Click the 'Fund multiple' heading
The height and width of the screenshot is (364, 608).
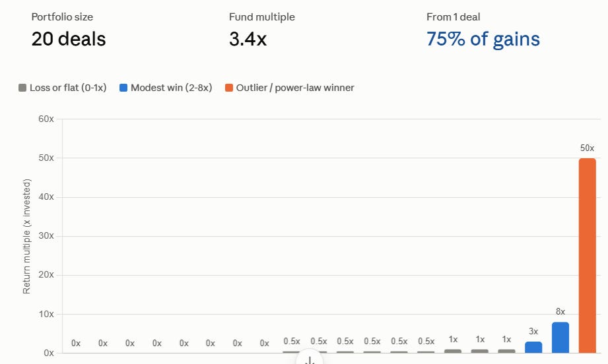click(261, 17)
